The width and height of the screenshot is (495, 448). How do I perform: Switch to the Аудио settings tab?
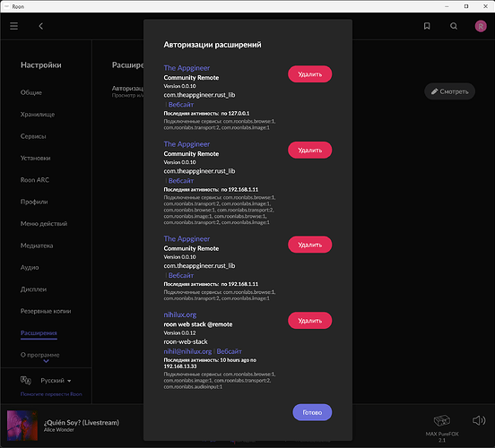coord(30,267)
